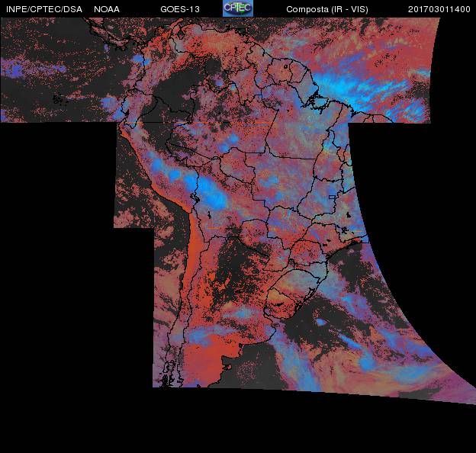This screenshot has width=476, height=453.
Task: Click the NOAA label in the header
Action: point(107,9)
